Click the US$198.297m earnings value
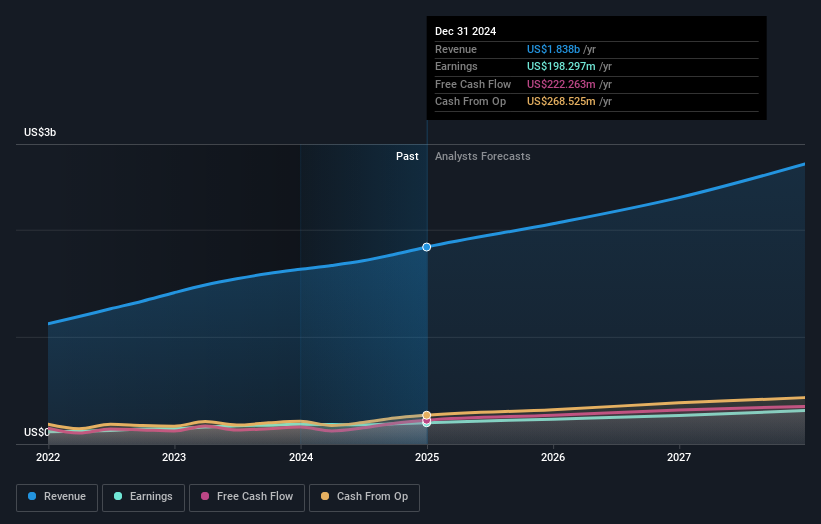This screenshot has height=524, width=821. coord(561,66)
